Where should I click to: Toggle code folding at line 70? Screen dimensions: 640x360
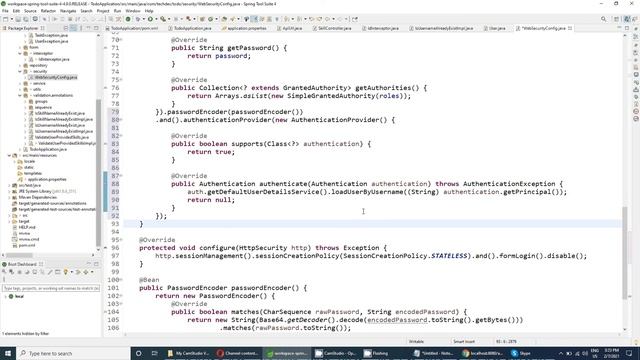(x=121, y=40)
